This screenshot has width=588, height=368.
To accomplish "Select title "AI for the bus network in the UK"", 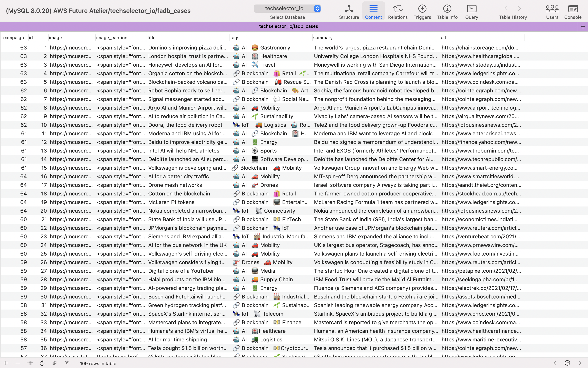I will coord(188,245).
